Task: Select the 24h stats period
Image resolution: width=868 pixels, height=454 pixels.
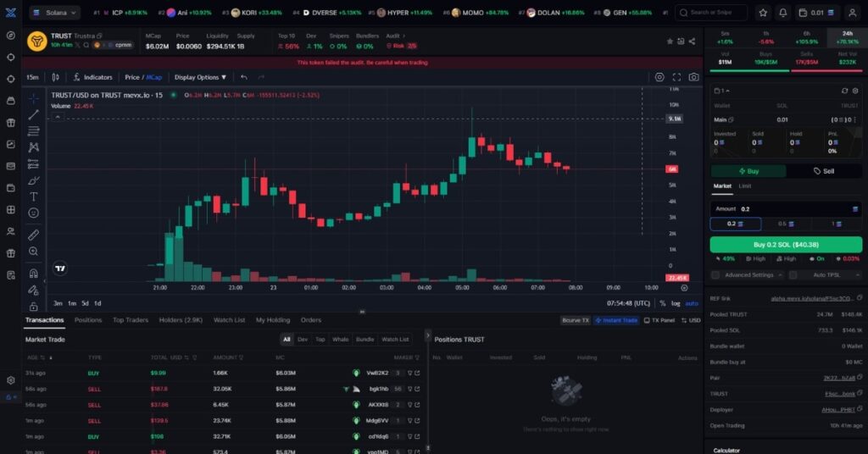Action: pos(847,37)
